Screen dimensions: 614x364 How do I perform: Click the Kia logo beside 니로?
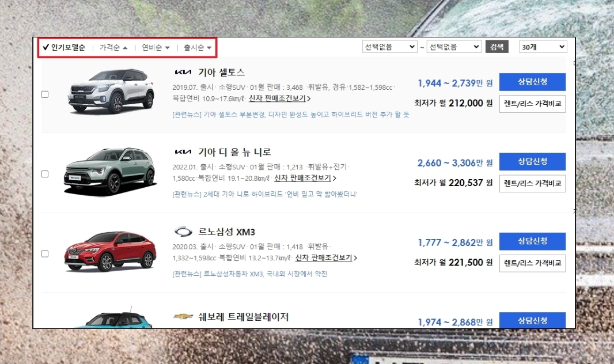pyautogui.click(x=183, y=152)
